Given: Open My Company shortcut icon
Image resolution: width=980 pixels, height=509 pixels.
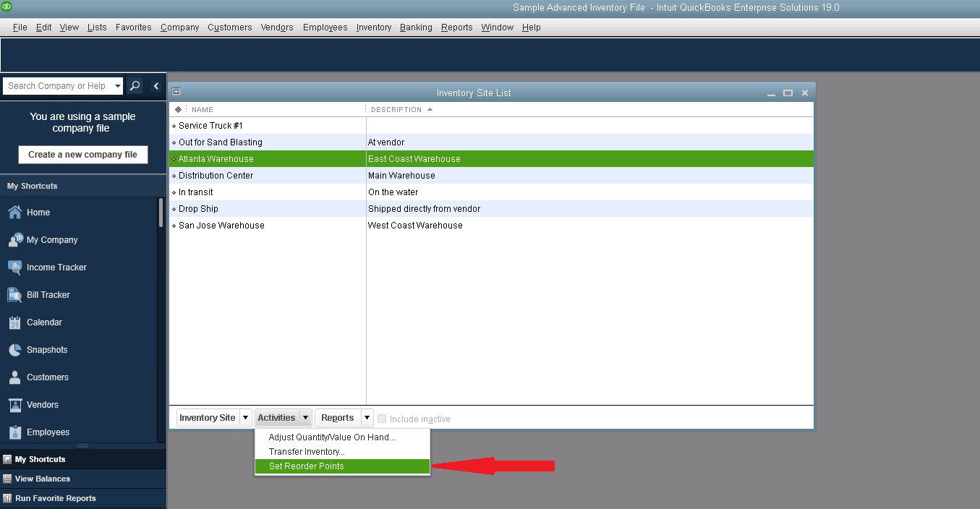Looking at the screenshot, I should [x=14, y=240].
